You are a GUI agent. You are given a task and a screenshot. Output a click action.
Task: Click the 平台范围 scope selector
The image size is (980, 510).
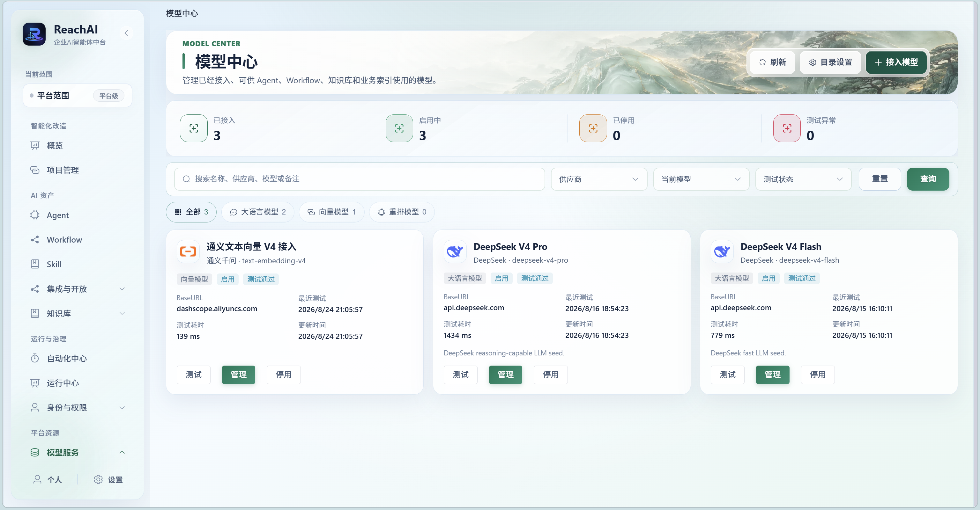tap(77, 95)
